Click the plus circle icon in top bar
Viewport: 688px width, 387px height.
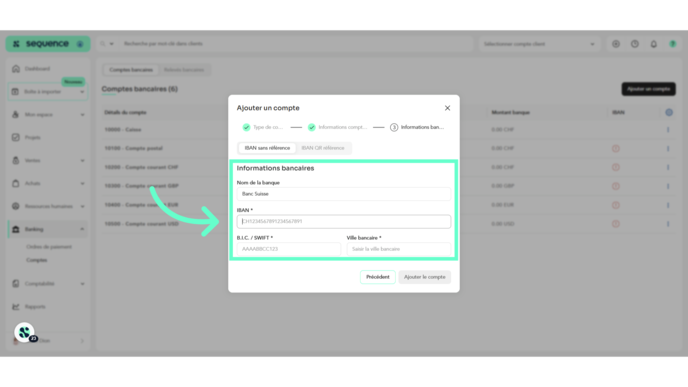(x=616, y=44)
